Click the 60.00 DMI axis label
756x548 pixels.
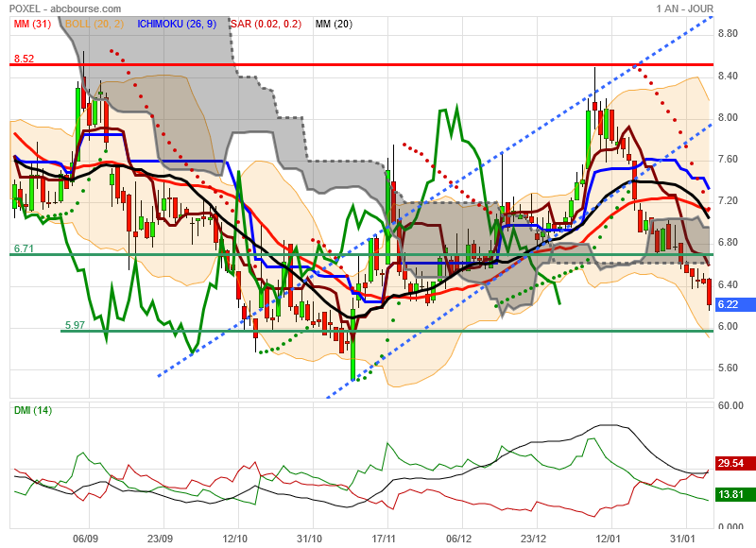730,405
